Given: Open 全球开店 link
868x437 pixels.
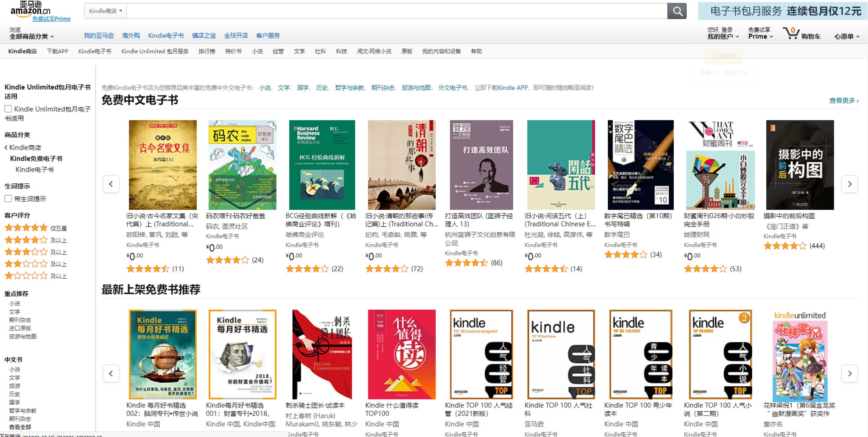Looking at the screenshot, I should (236, 35).
